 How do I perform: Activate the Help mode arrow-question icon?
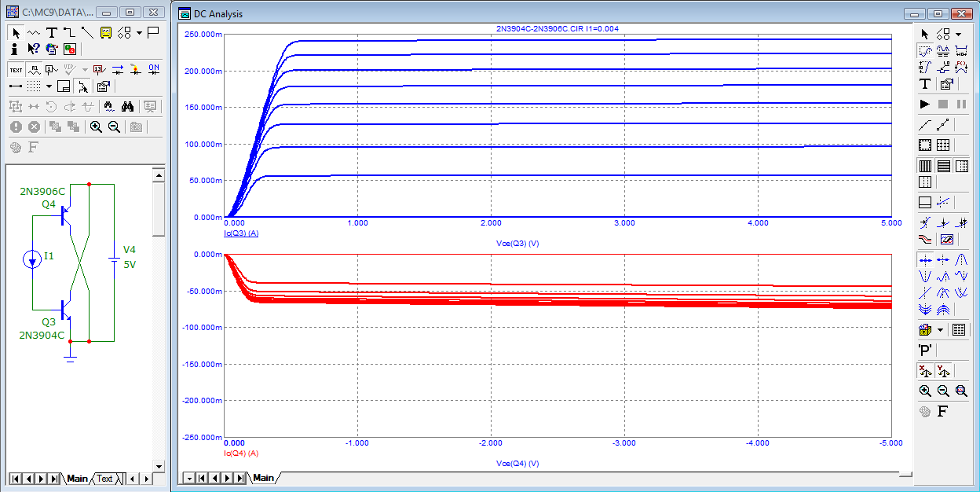pyautogui.click(x=33, y=49)
